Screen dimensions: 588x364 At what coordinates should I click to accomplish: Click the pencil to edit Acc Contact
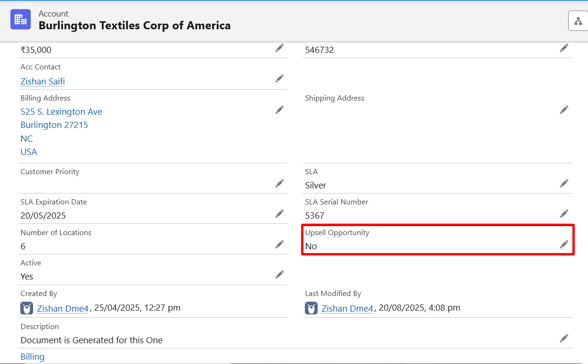280,78
